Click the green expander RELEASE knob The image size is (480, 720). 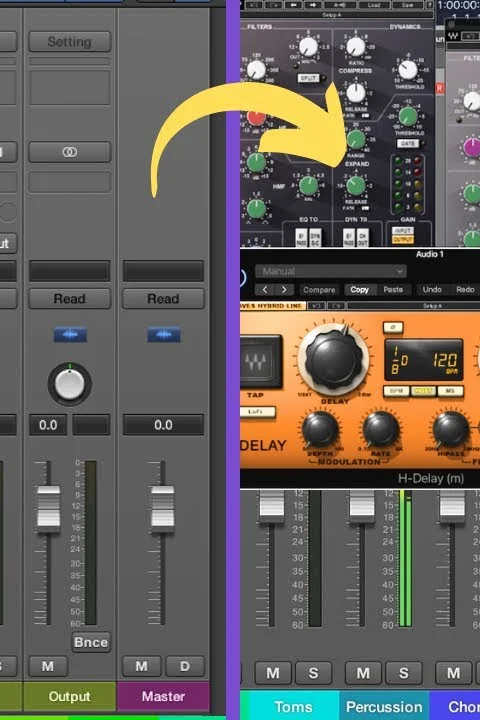356,186
